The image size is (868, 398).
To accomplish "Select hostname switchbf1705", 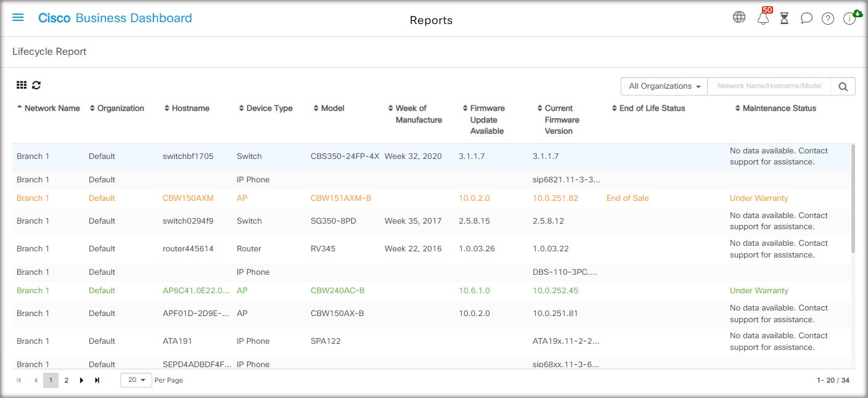I will pos(188,156).
